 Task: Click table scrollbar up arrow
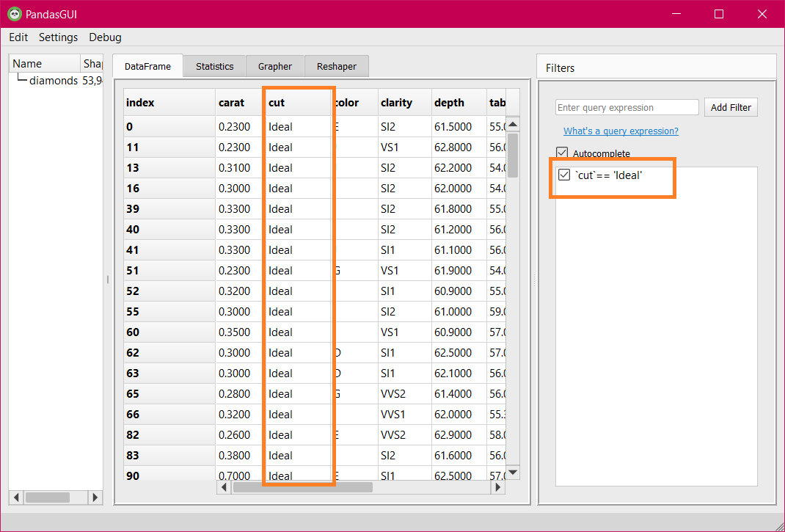coord(513,123)
